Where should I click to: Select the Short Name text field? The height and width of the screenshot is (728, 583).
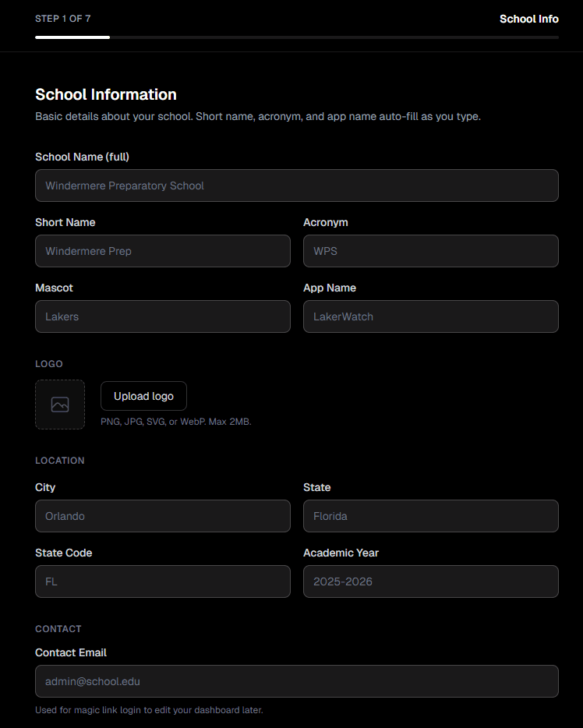point(162,251)
